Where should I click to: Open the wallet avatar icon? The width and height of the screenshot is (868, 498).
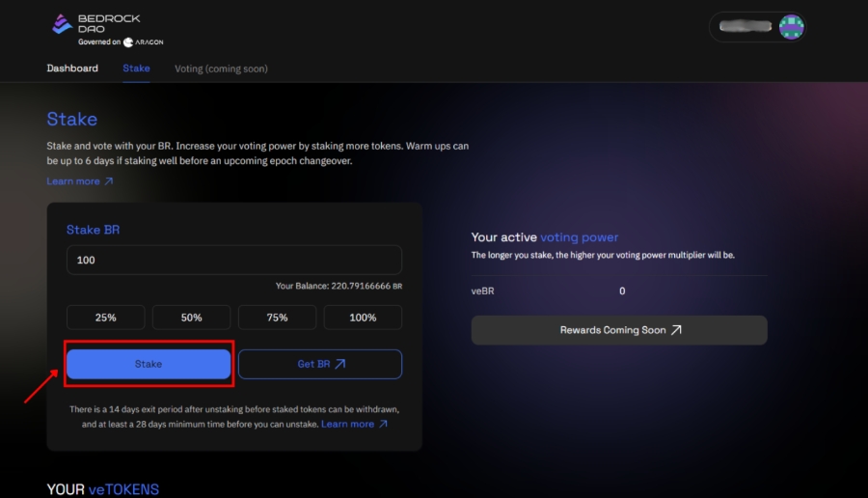point(791,27)
